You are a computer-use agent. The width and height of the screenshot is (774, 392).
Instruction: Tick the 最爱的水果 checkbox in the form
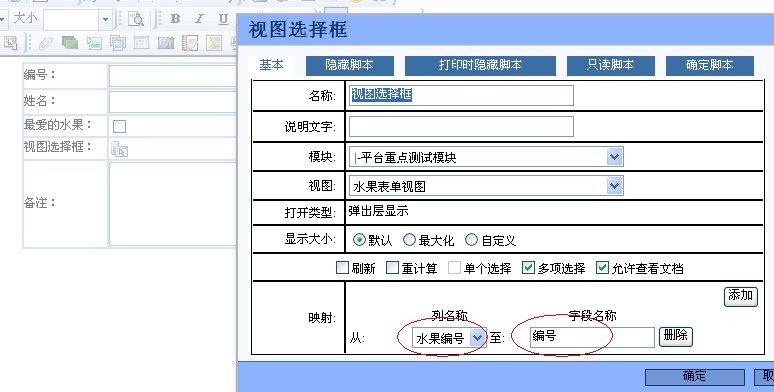[119, 126]
